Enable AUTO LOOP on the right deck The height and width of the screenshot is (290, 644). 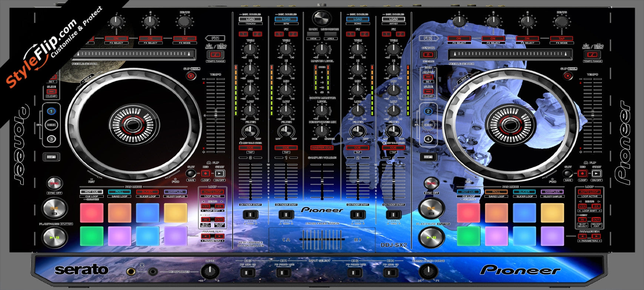(589, 192)
